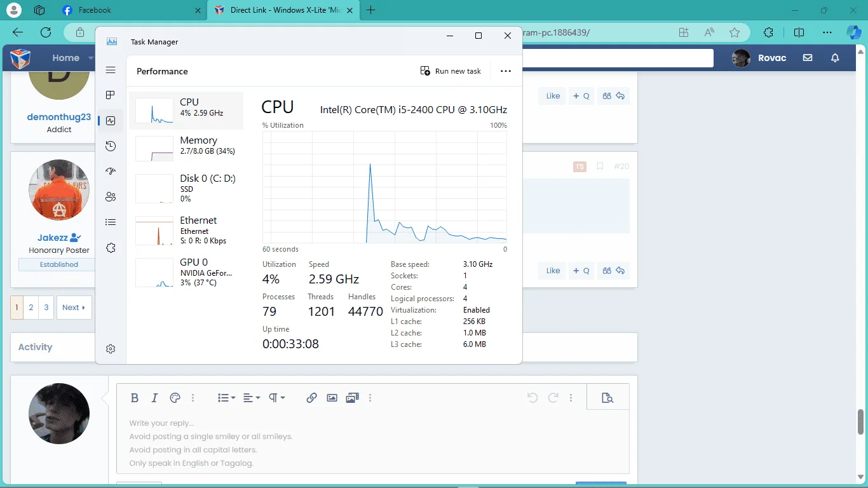Open Edge workspaces icon
Image resolution: width=868 pixels, height=488 pixels.
pos(39,10)
